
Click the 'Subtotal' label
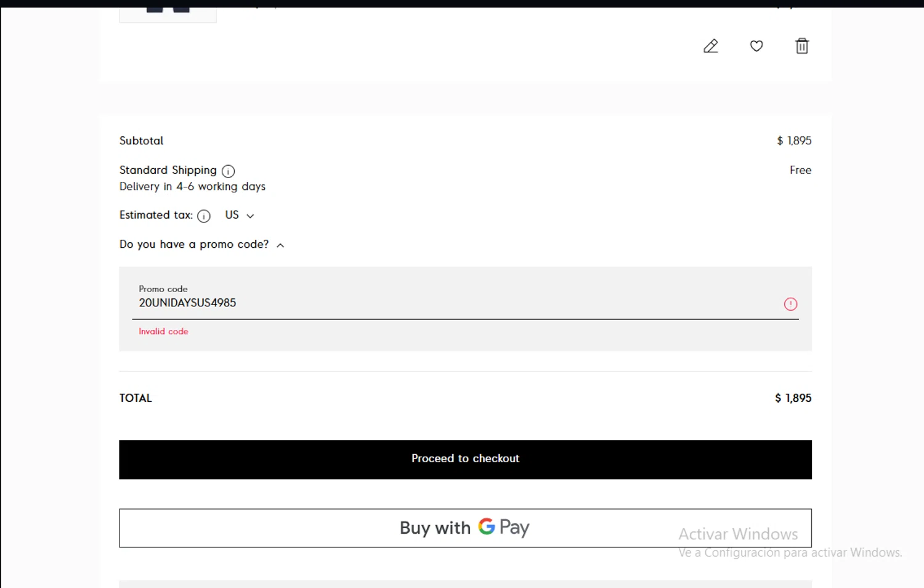pos(141,141)
